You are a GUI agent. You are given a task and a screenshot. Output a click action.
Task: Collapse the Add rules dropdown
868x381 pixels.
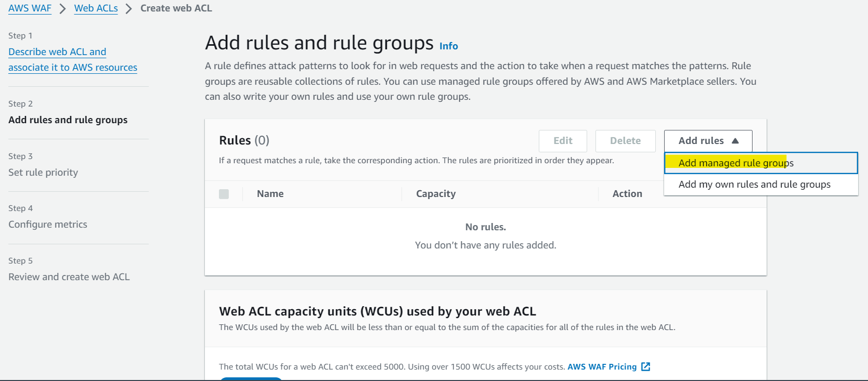coord(708,141)
